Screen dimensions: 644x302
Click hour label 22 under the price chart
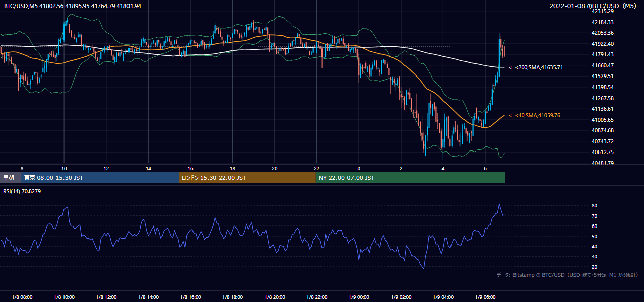click(x=316, y=168)
